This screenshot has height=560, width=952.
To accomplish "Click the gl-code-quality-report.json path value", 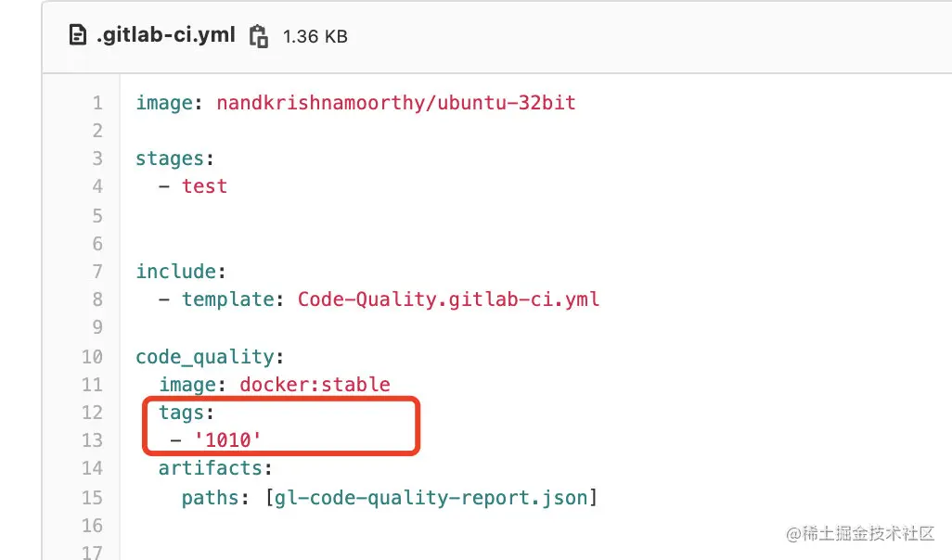I will (x=431, y=498).
